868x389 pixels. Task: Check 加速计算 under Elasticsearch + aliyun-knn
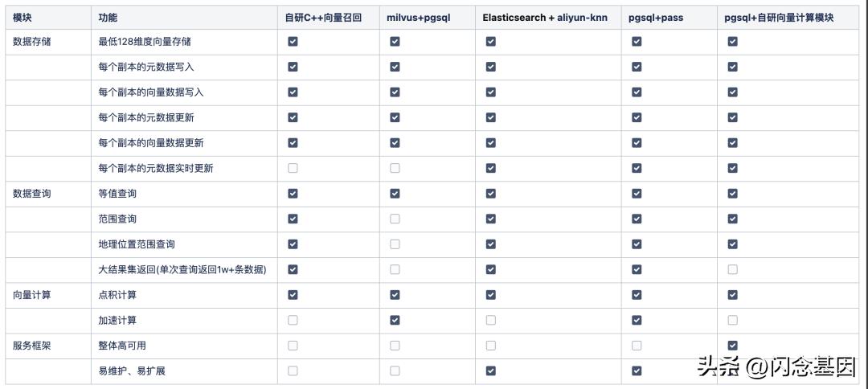pyautogui.click(x=490, y=320)
